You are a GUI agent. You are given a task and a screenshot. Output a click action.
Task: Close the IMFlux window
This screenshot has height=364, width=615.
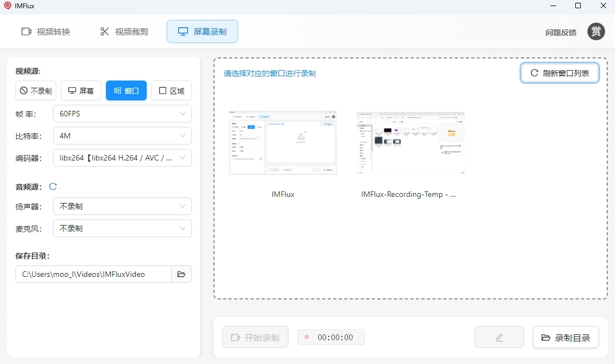pyautogui.click(x=603, y=6)
